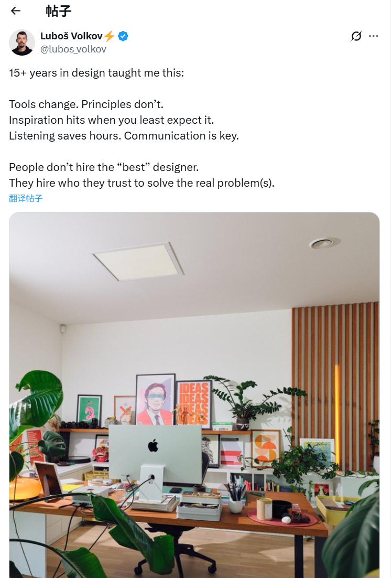Click the 帖子 page header title

tap(59, 10)
